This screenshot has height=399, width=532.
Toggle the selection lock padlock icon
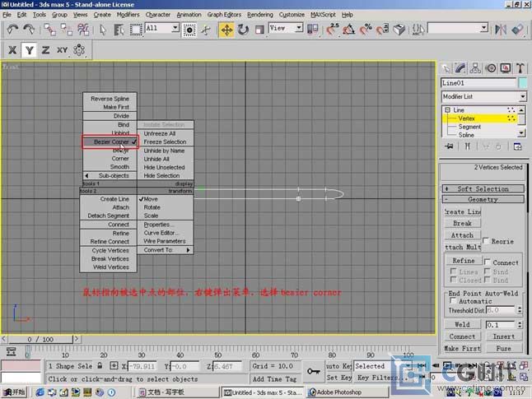click(100, 366)
